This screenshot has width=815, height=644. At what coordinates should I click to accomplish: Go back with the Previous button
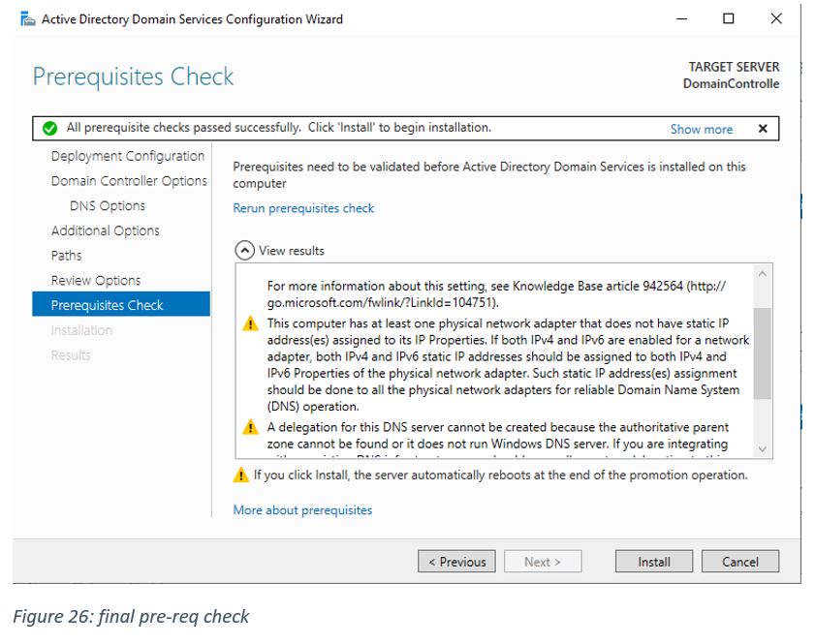pos(456,562)
